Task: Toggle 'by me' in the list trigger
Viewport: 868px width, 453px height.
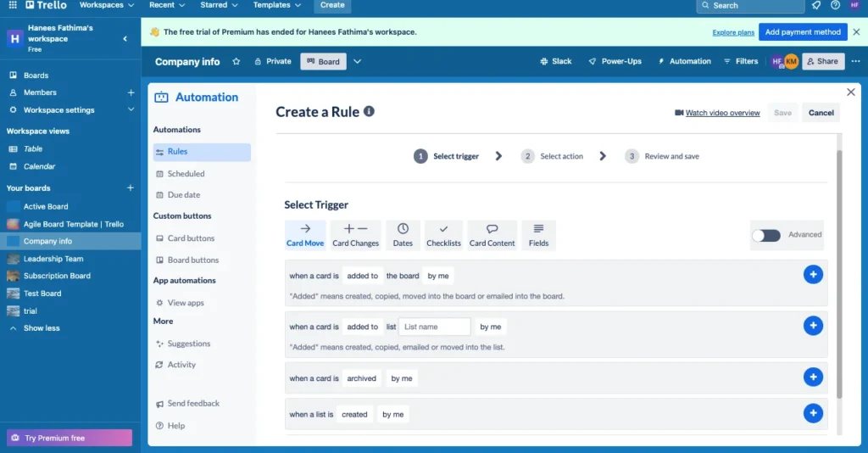Action: click(x=491, y=327)
